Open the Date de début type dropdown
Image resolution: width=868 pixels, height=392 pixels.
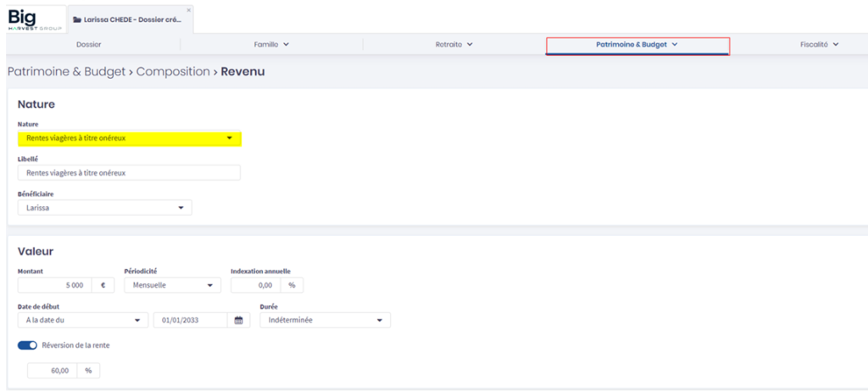click(82, 320)
